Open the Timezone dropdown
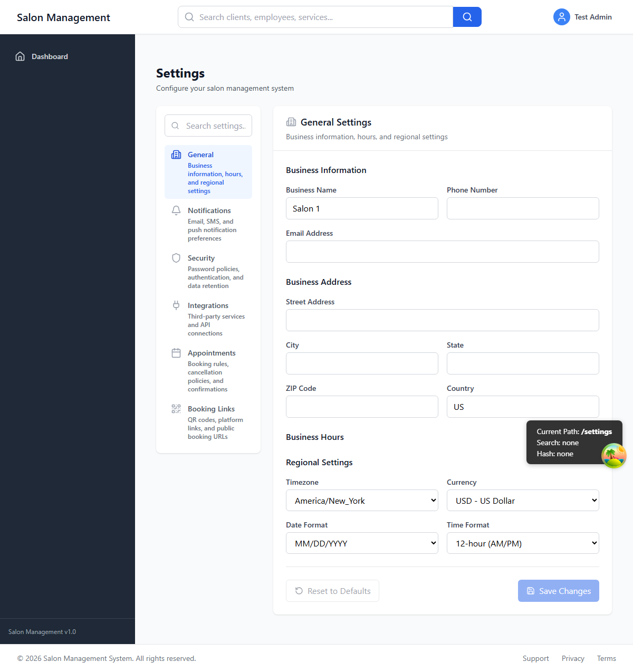 coord(362,500)
